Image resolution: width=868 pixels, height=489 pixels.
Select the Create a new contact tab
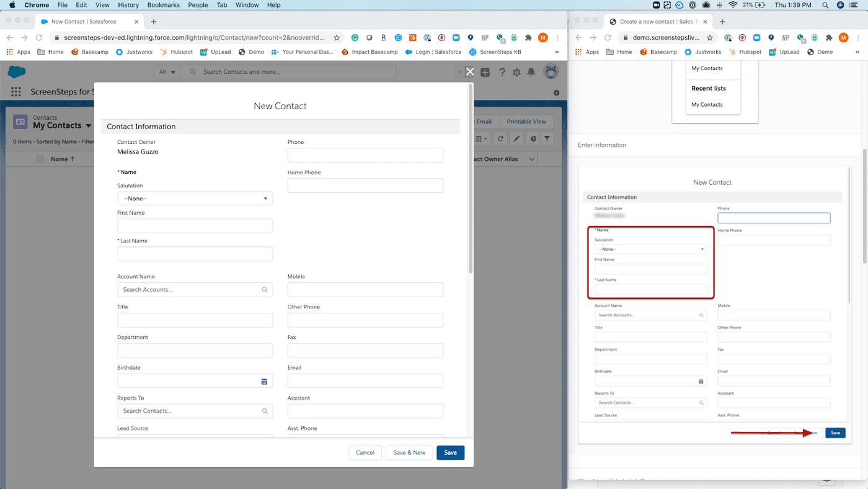[x=657, y=22]
